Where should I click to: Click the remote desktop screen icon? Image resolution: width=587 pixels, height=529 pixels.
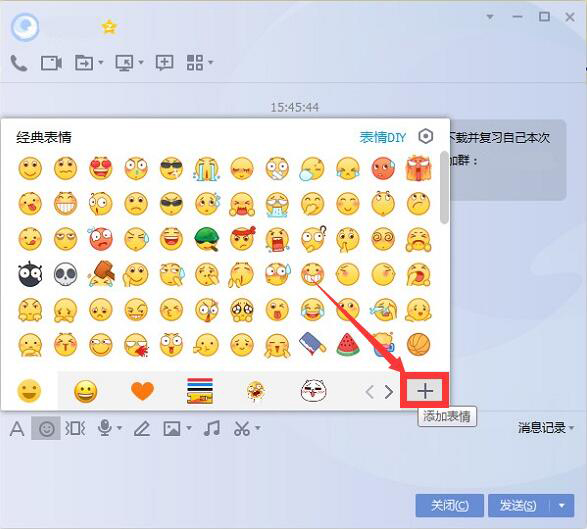coord(124,63)
